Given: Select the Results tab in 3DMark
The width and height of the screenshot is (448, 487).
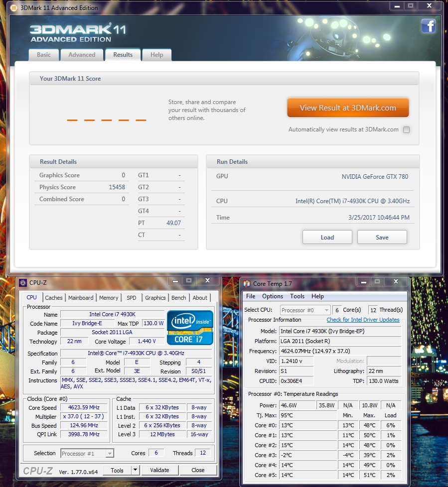Looking at the screenshot, I should 123,55.
